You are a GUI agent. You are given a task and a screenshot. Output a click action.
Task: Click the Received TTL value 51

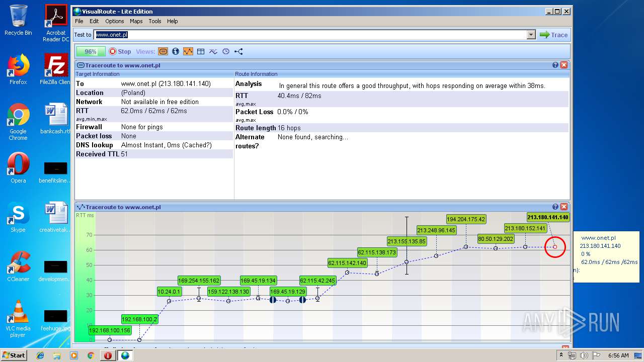point(124,154)
